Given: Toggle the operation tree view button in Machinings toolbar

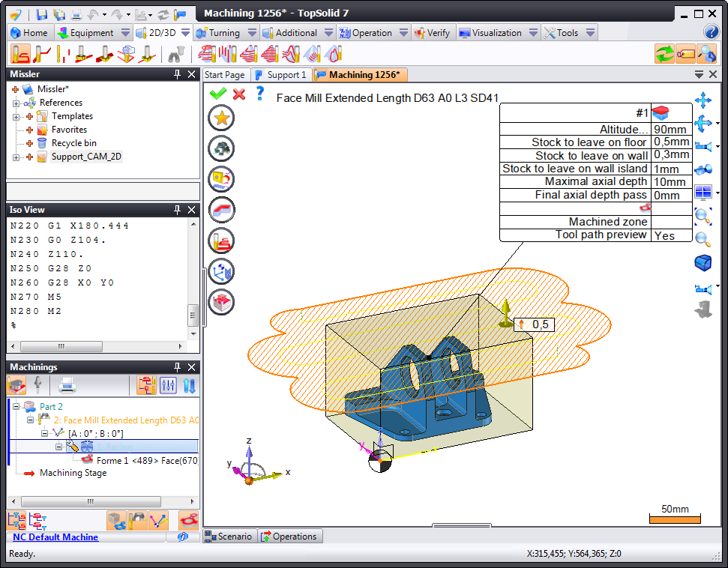Looking at the screenshot, I should click(x=146, y=386).
